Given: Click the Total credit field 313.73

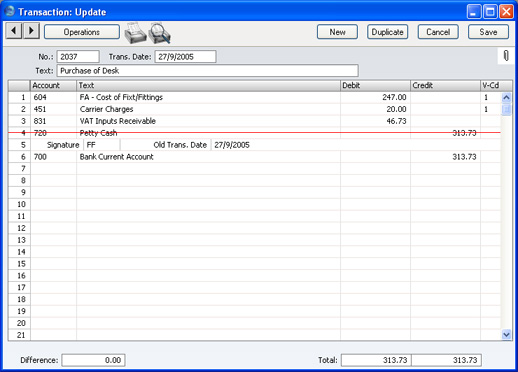Looking at the screenshot, I should (446, 360).
